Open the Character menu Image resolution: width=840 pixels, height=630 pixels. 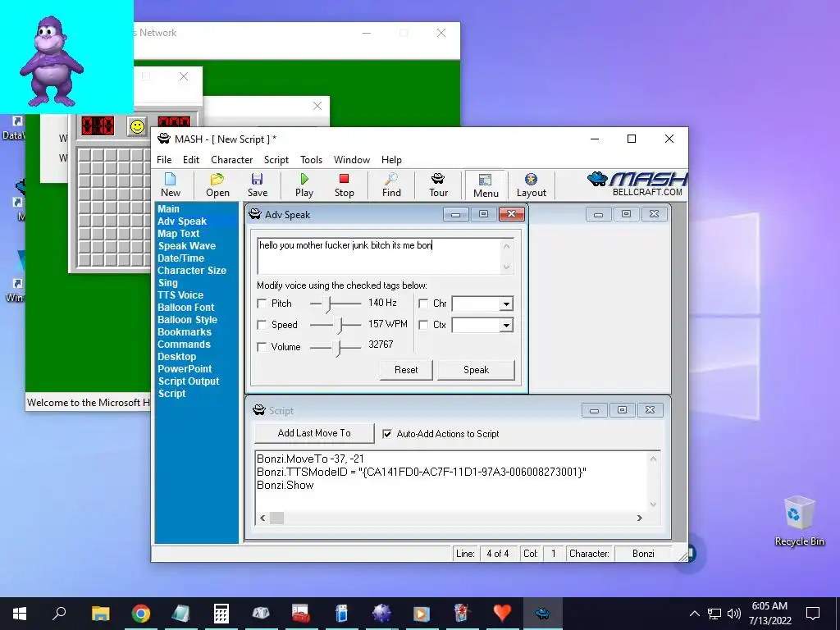(231, 160)
